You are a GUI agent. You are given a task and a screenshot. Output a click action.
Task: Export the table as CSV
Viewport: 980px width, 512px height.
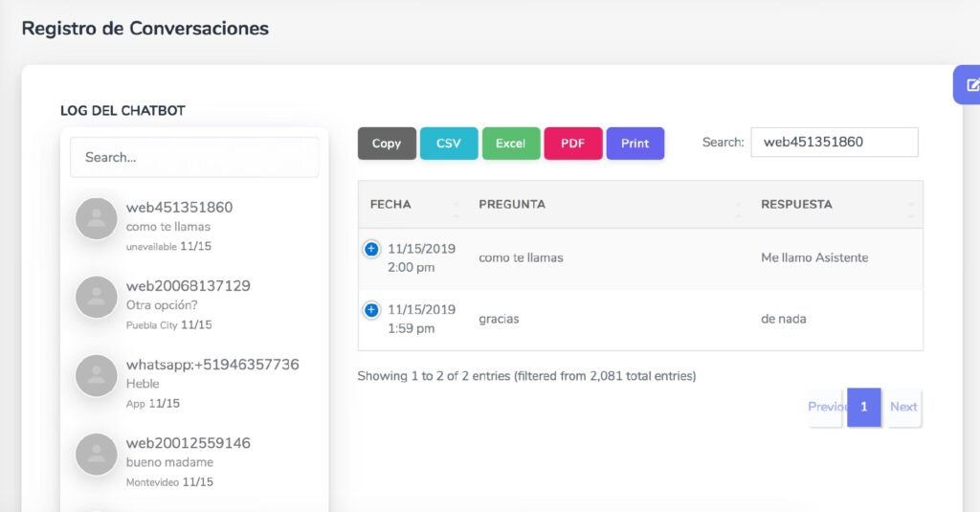[x=449, y=144]
